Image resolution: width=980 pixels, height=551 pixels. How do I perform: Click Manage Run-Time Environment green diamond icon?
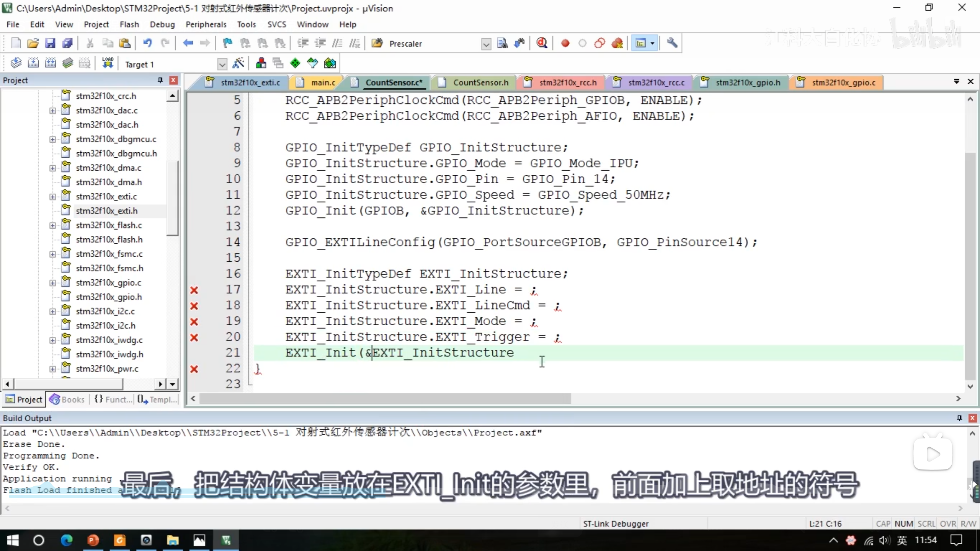coord(295,63)
